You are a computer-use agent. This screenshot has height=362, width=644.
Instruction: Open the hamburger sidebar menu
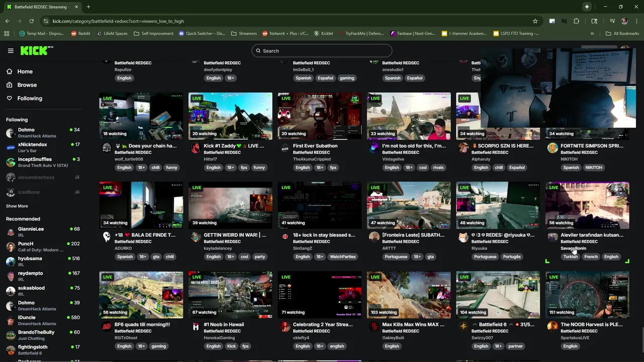[11, 51]
